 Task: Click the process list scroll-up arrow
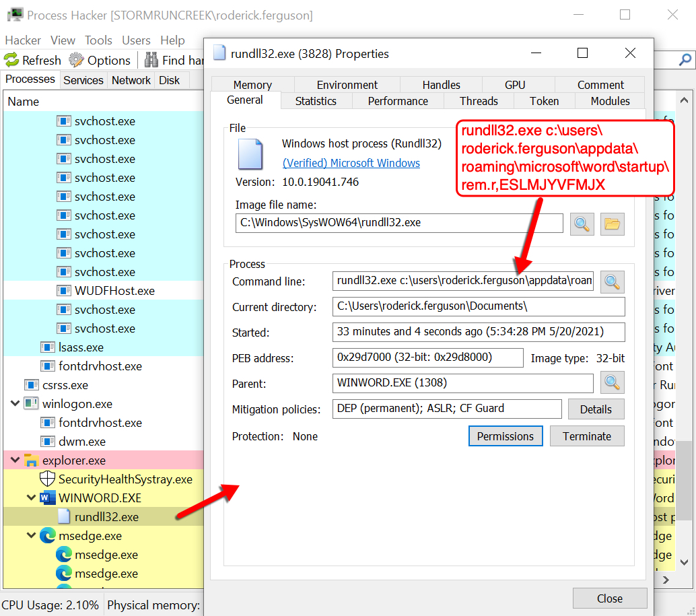[x=684, y=100]
